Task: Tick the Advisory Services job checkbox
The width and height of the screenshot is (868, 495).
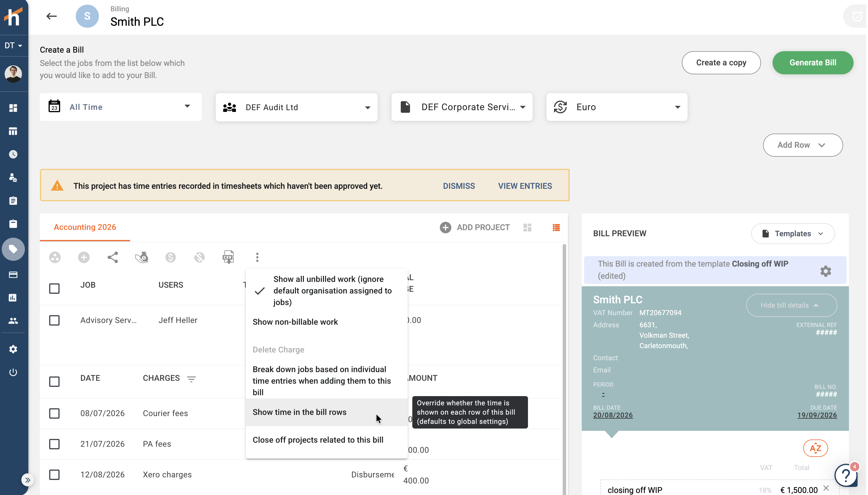Action: click(x=54, y=320)
